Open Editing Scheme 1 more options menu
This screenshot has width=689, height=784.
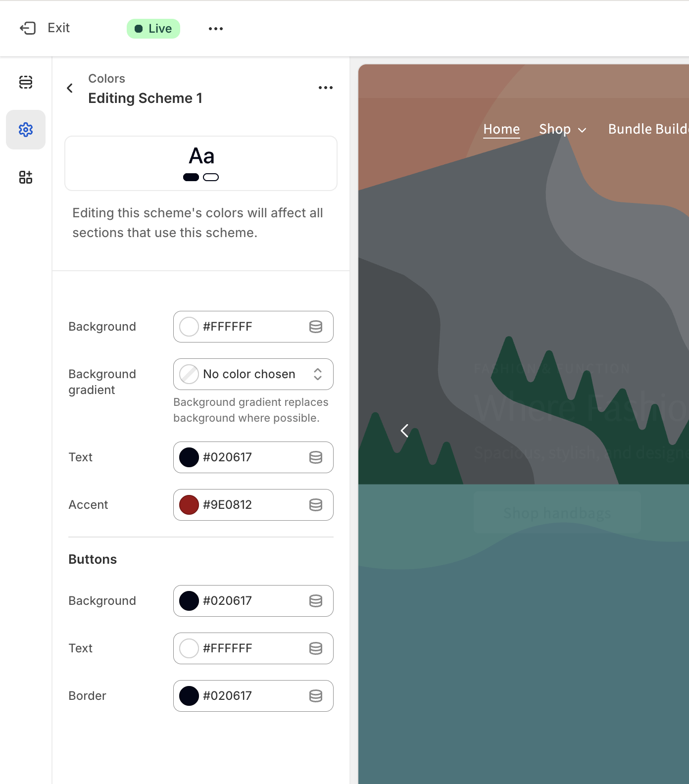[325, 88]
